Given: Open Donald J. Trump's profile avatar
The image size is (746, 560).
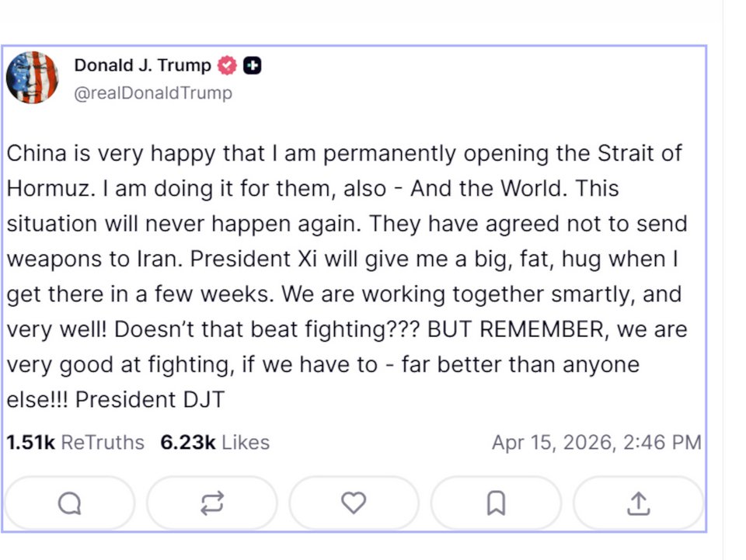Looking at the screenshot, I should click(x=32, y=77).
